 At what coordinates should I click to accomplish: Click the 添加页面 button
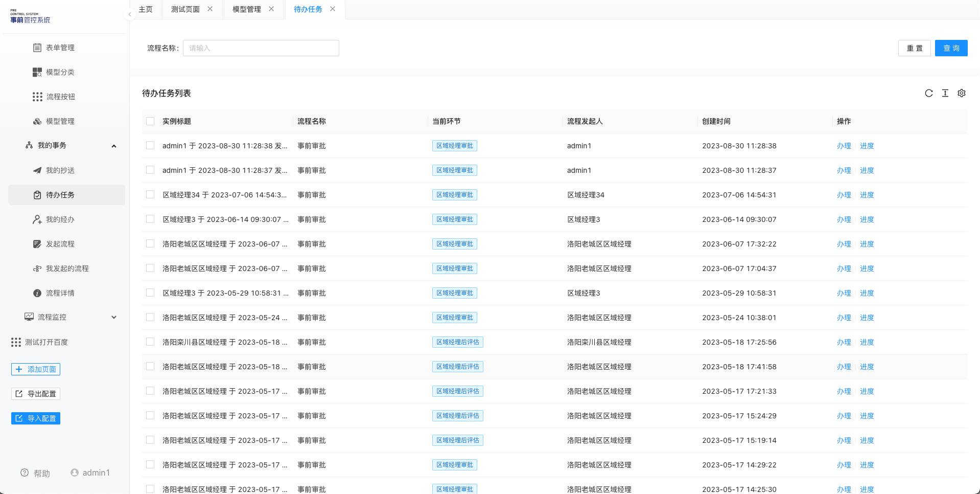36,369
